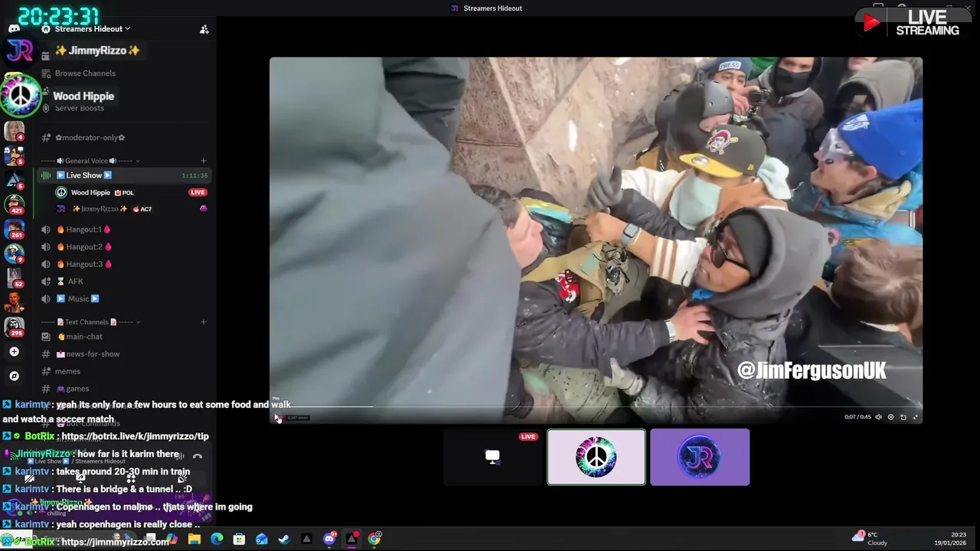Add a channel to Text Channels
The image size is (980, 551).
(x=204, y=322)
